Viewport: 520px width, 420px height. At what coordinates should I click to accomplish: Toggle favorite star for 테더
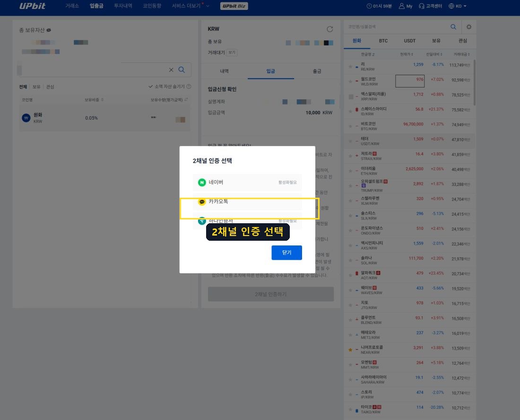click(x=350, y=141)
